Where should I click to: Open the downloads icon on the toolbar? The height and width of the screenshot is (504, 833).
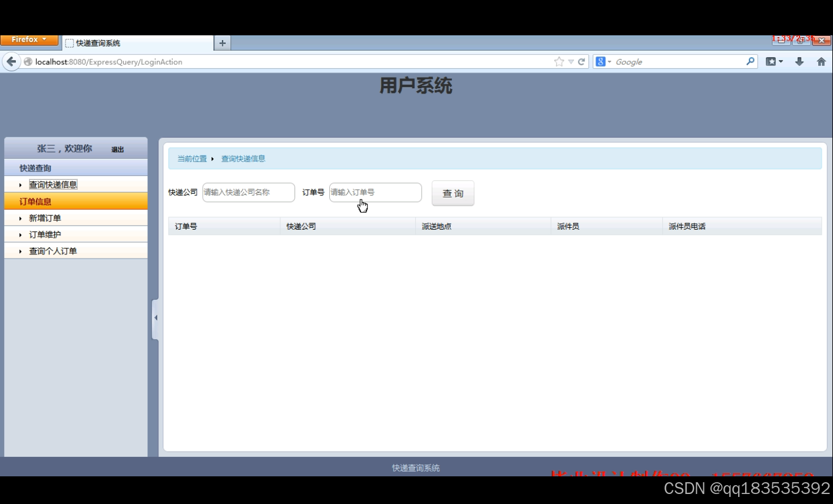pyautogui.click(x=799, y=61)
